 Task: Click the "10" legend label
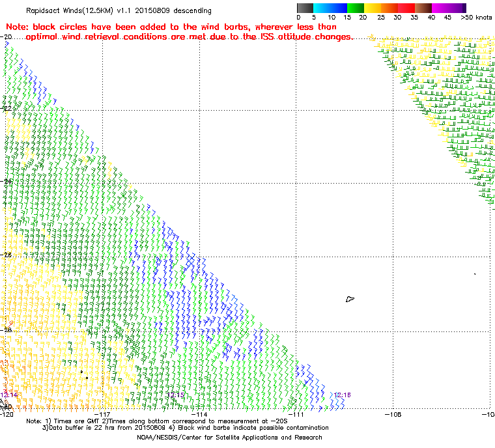tap(332, 18)
